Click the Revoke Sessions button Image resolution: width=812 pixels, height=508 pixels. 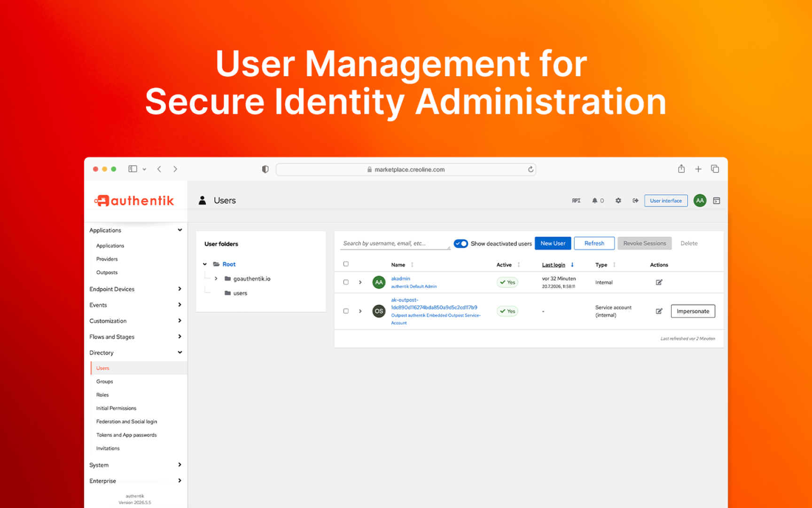point(645,243)
